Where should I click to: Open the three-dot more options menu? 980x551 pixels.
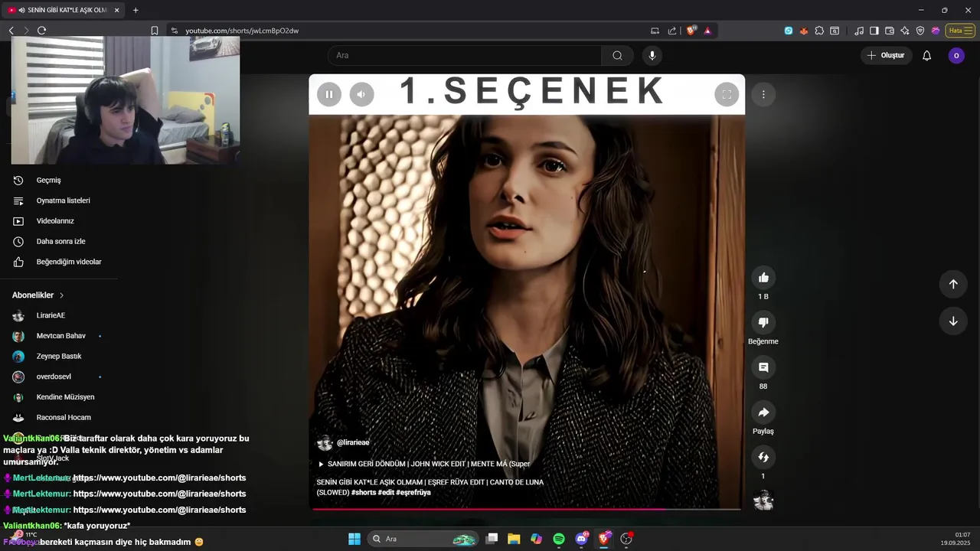pyautogui.click(x=763, y=94)
